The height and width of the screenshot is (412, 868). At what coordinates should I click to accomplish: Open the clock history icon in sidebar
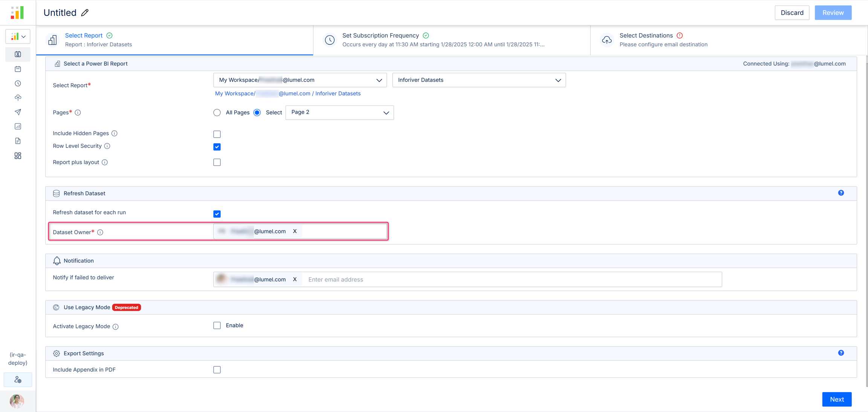click(18, 83)
